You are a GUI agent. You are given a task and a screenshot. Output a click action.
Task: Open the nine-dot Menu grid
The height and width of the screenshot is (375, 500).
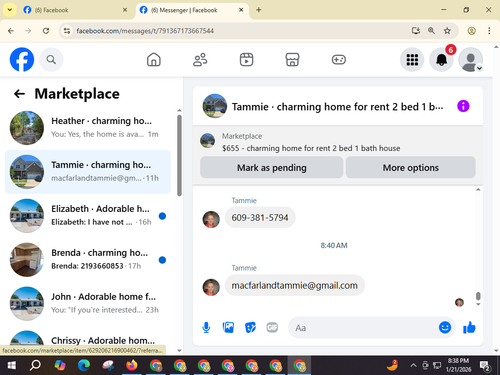pyautogui.click(x=412, y=60)
